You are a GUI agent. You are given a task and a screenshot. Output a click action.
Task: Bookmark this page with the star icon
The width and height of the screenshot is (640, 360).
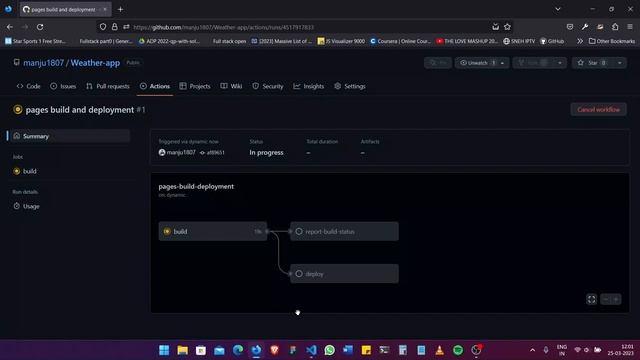[507, 27]
